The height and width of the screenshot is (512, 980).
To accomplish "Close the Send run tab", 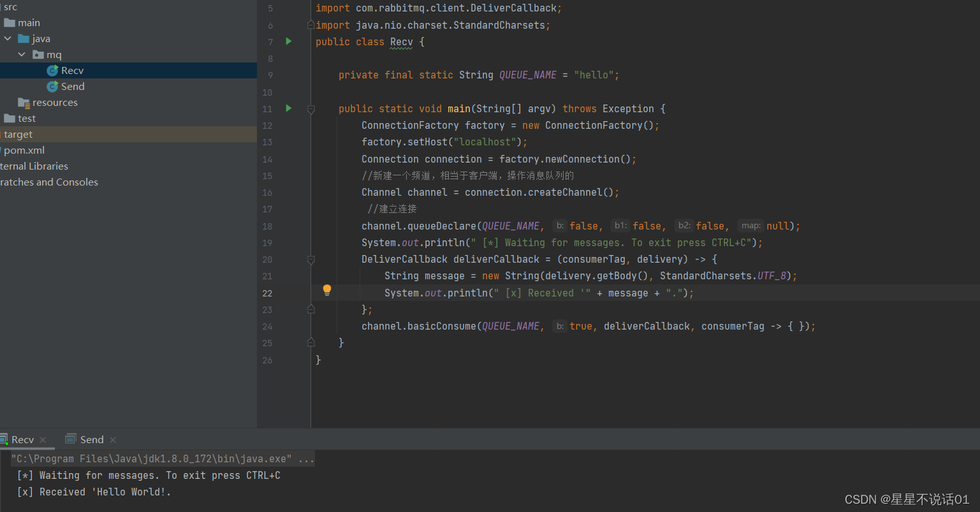I will 113,440.
